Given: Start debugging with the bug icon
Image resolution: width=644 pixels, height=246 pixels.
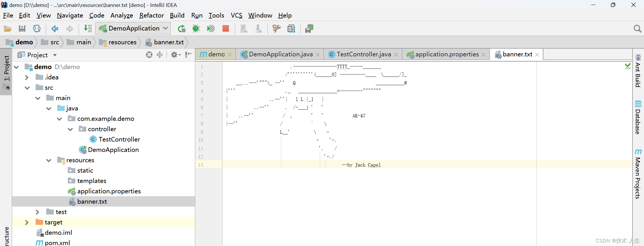Looking at the screenshot, I should (196, 28).
